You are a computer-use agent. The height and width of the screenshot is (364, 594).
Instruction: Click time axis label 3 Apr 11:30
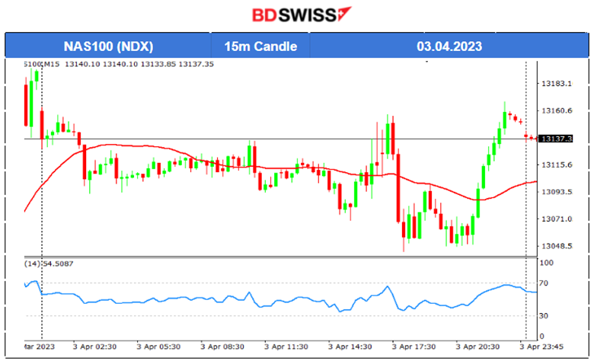[286, 347]
